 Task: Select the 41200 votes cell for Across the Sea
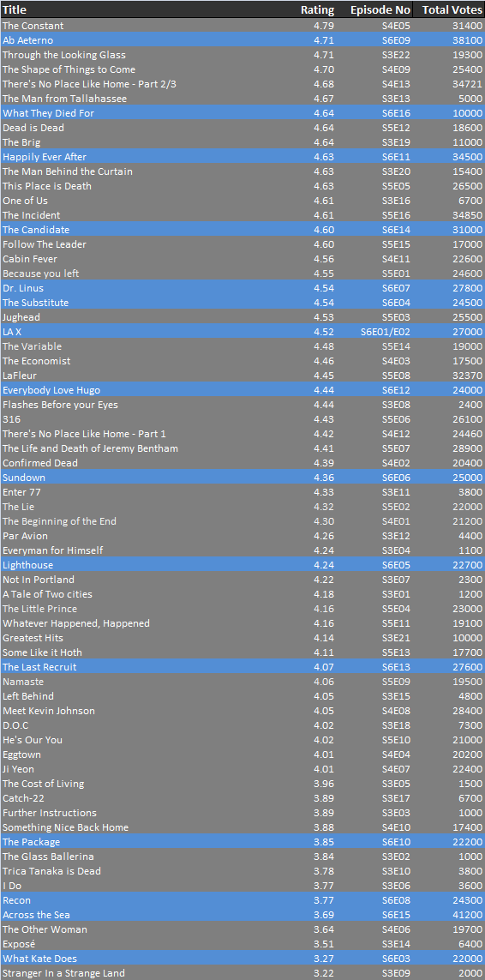tap(468, 915)
